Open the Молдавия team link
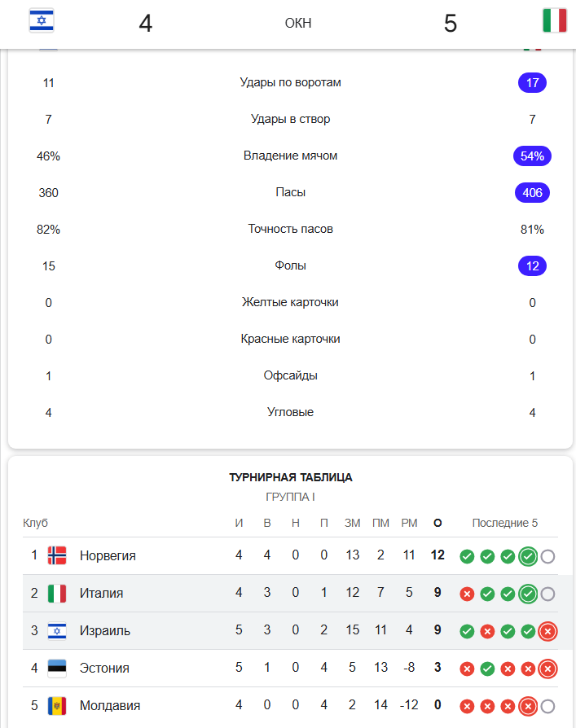 110,706
